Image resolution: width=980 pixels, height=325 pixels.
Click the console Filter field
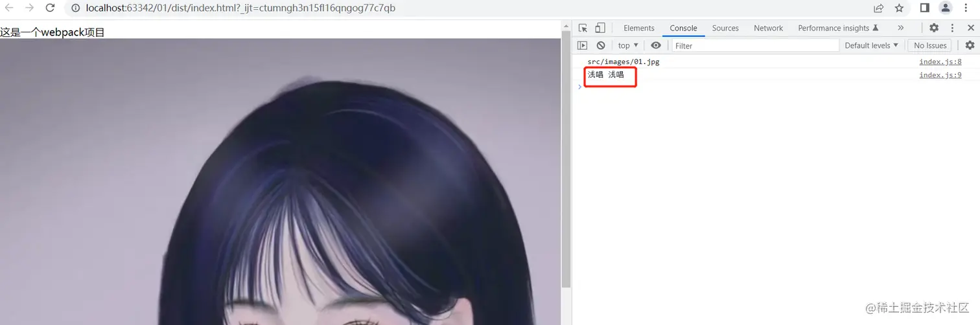pyautogui.click(x=755, y=45)
